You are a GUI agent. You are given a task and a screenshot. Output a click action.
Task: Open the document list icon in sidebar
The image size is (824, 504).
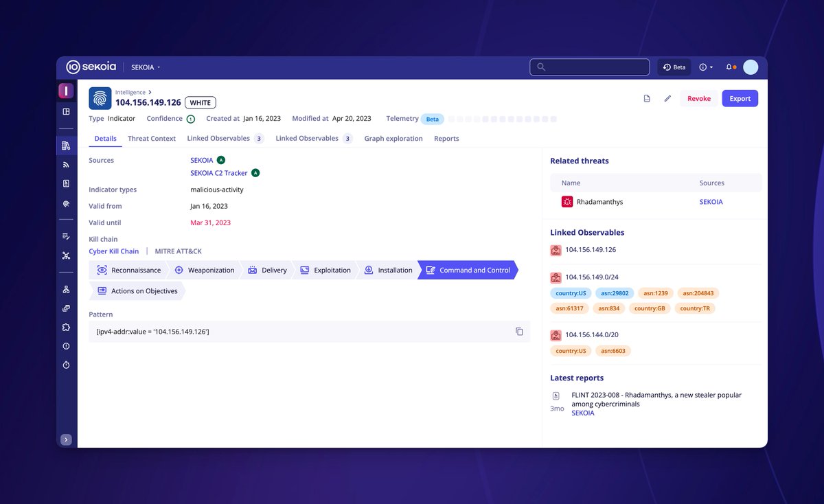click(x=66, y=183)
